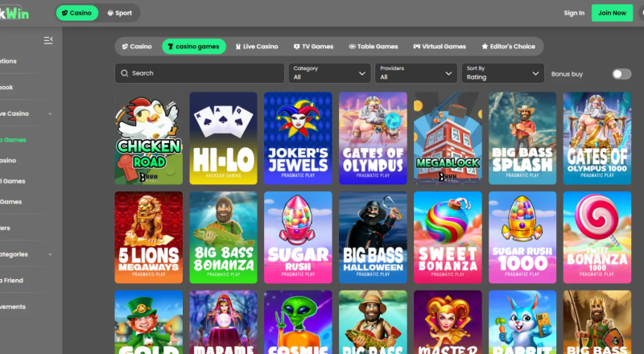Open Megablock game tile
The image size is (644, 354).
tap(448, 138)
